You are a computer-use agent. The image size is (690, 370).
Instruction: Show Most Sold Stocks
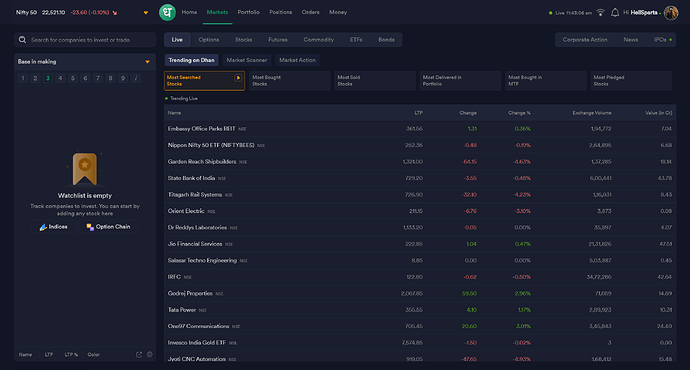tap(375, 81)
